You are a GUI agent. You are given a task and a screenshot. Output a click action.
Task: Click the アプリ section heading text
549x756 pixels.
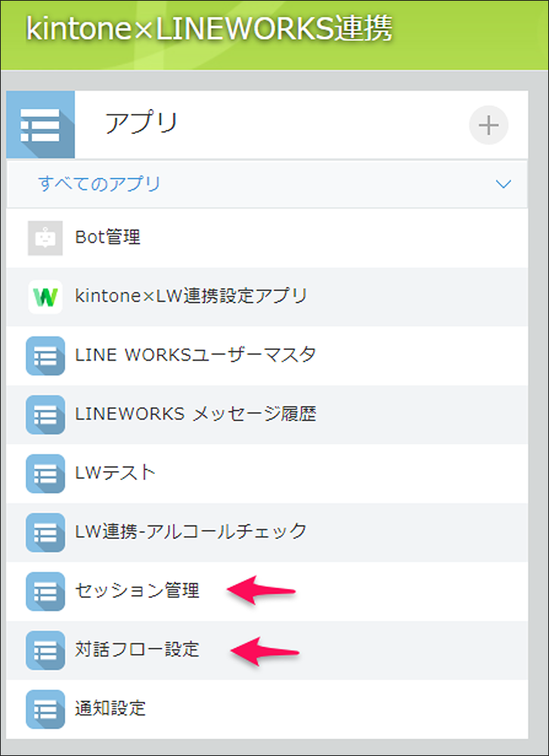click(x=141, y=123)
